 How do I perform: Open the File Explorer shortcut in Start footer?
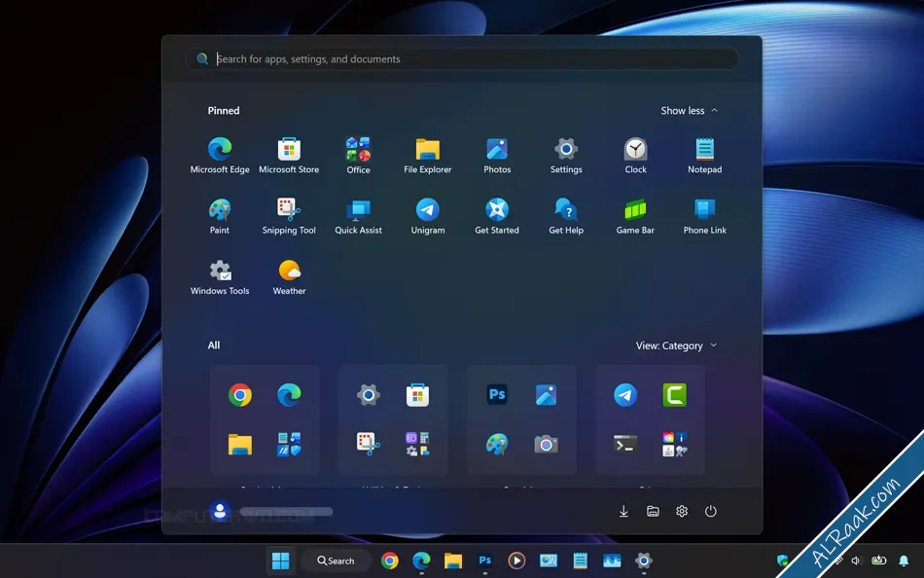653,512
